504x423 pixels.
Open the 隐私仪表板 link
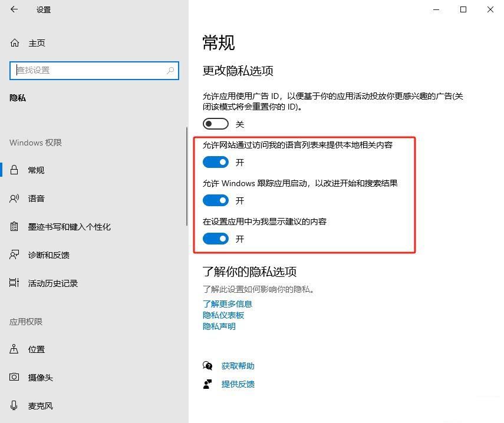(x=223, y=315)
